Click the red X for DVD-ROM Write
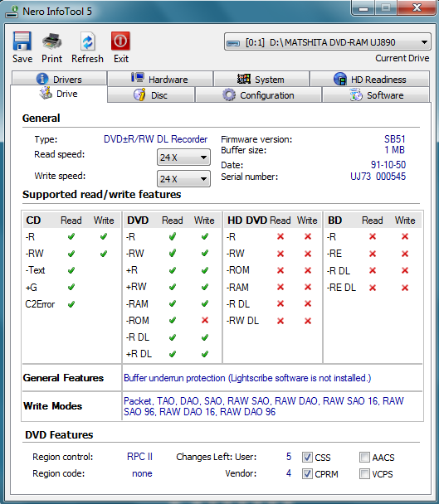 (x=205, y=320)
